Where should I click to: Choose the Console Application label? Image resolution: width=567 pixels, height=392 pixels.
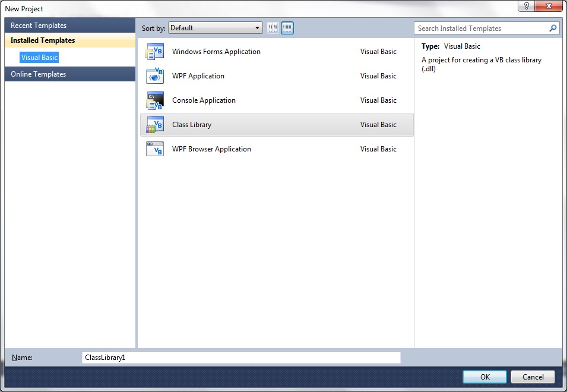pyautogui.click(x=204, y=100)
